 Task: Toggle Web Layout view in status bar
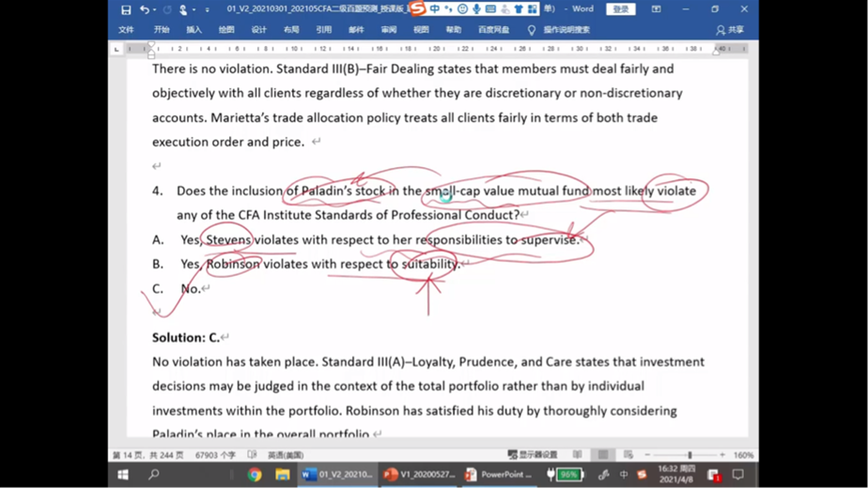[628, 455]
